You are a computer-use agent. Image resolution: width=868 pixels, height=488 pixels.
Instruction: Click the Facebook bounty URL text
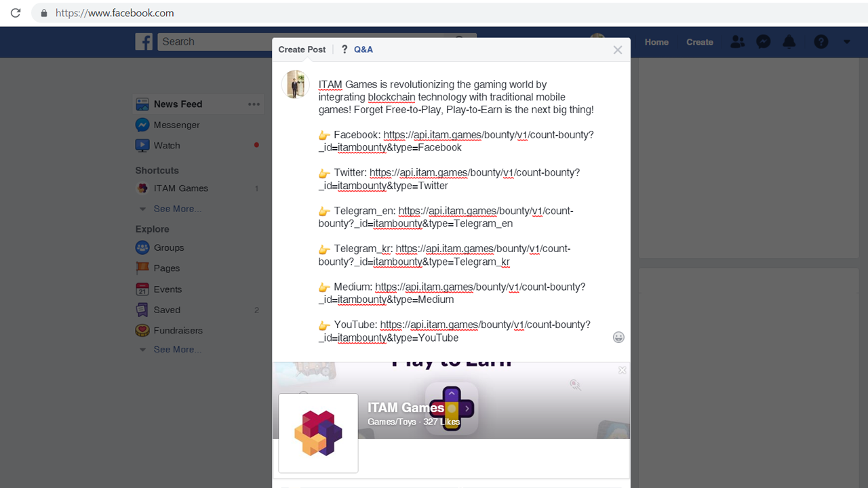tap(456, 141)
